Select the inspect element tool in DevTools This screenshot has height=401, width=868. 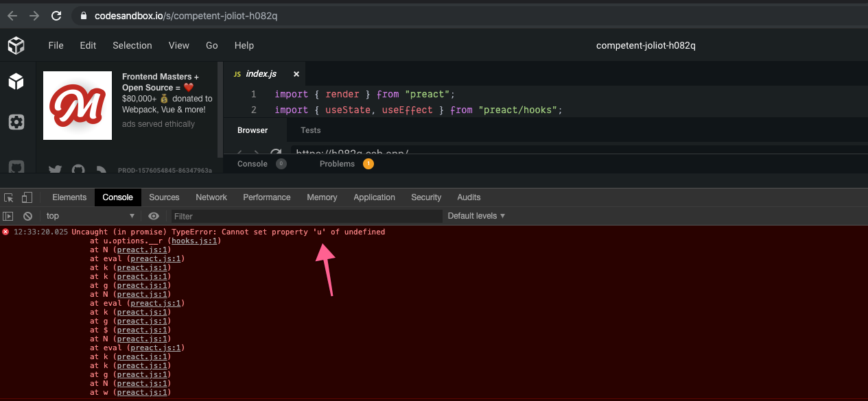8,197
